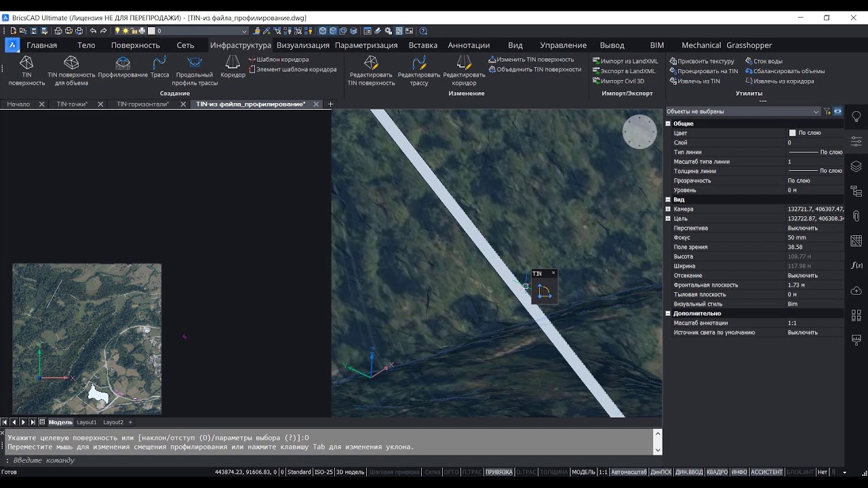This screenshot has width=868, height=488.
Task: Click the Визуальный стиль Bim value
Action: 793,304
